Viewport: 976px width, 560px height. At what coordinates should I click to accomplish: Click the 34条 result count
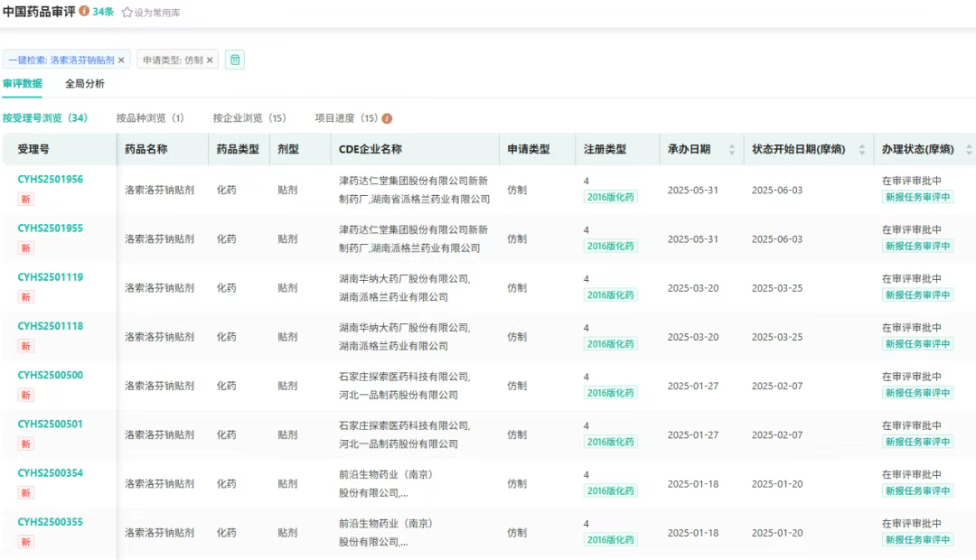[103, 12]
